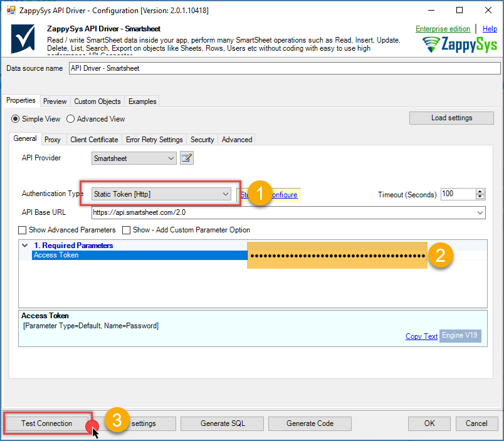
Task: Open the Authentication Type dropdown
Action: [x=161, y=194]
